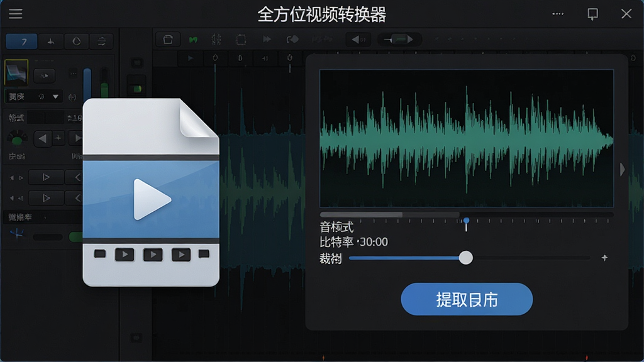Viewport: 644px width, 362px height.
Task: Click the white knob on the dialog slider
Action: [466, 258]
